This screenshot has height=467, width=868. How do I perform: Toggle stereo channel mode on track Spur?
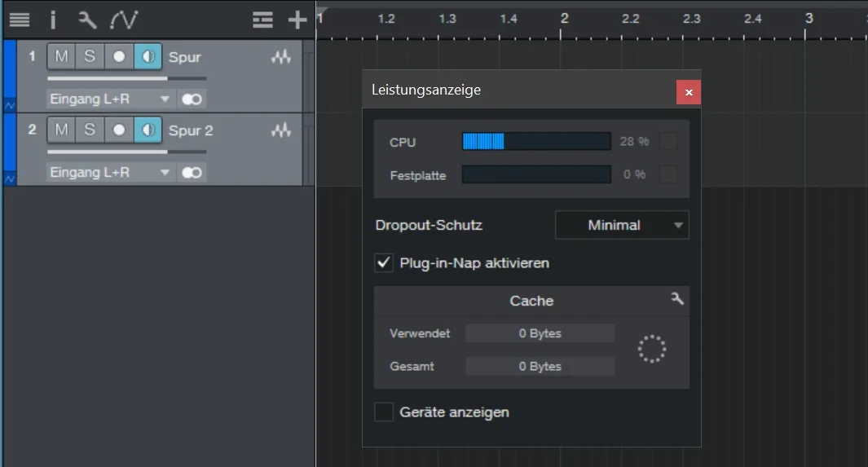(x=192, y=99)
